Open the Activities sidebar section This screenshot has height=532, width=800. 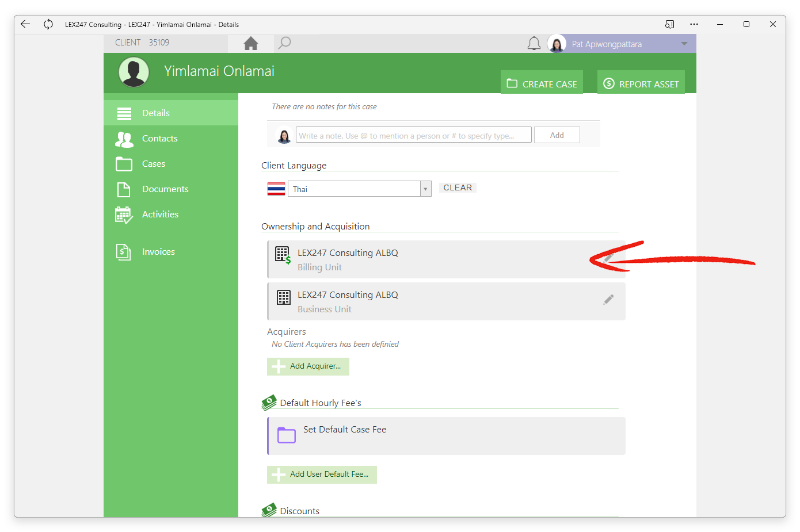pyautogui.click(x=171, y=214)
